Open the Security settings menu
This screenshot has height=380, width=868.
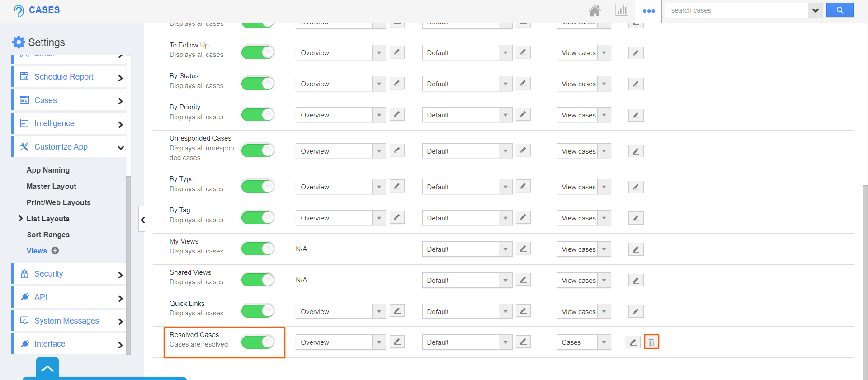(x=69, y=274)
